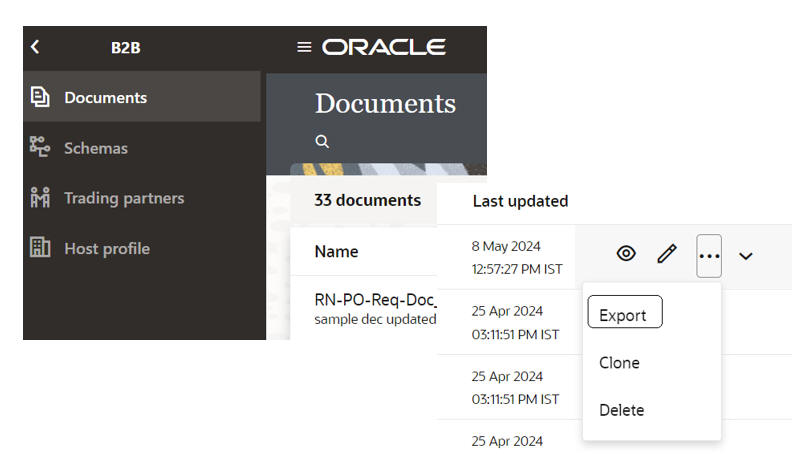808x469 pixels.
Task: Click the Schemas sidebar icon
Action: (x=40, y=148)
